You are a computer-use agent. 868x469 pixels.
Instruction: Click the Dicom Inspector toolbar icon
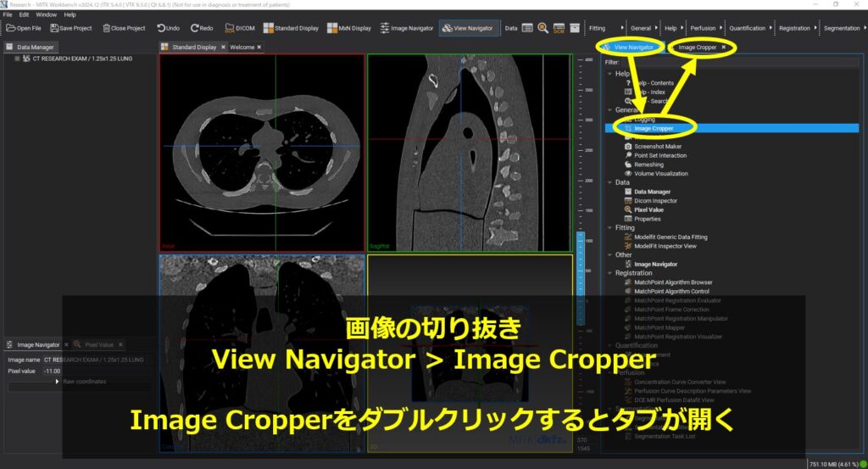click(559, 28)
